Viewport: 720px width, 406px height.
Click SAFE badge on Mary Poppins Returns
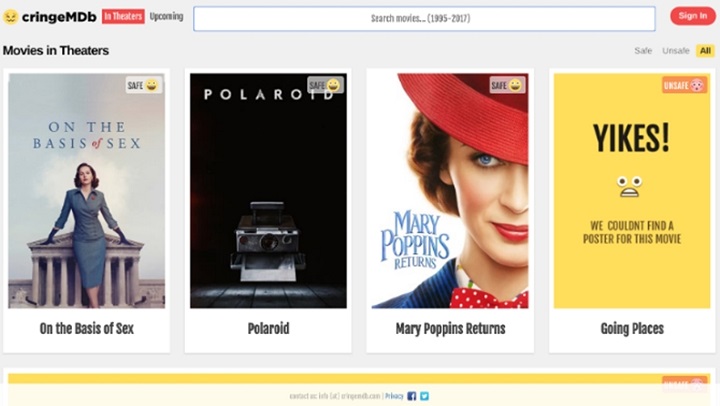[507, 86]
